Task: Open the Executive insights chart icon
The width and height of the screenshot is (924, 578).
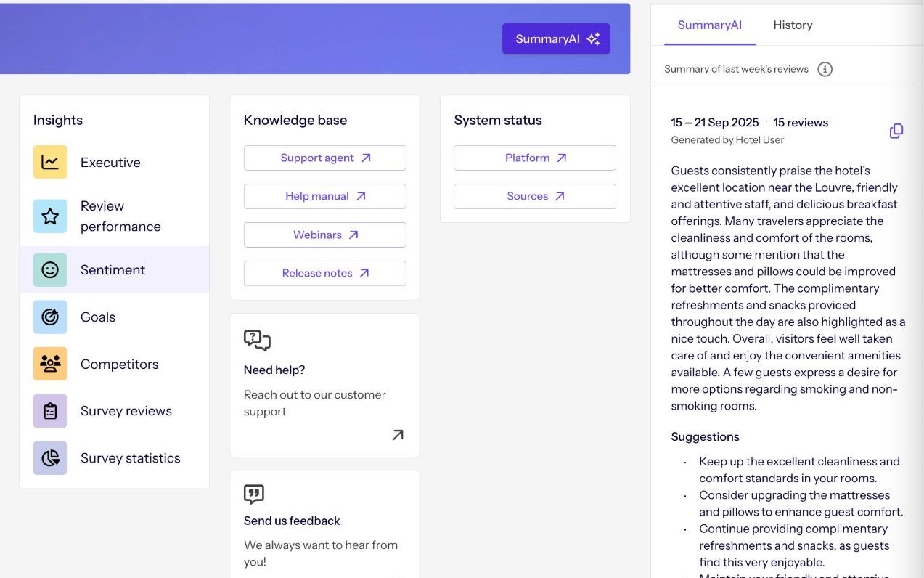Action: tap(50, 162)
